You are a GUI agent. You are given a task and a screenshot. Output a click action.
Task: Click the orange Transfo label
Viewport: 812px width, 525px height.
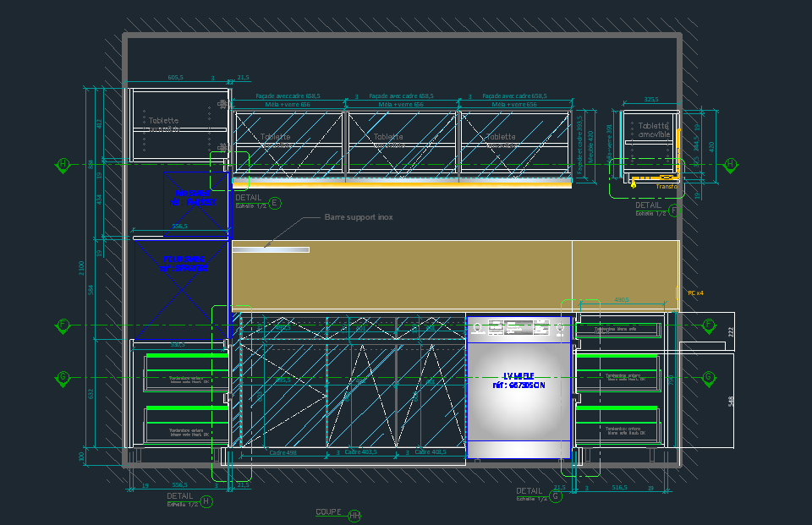tap(666, 187)
